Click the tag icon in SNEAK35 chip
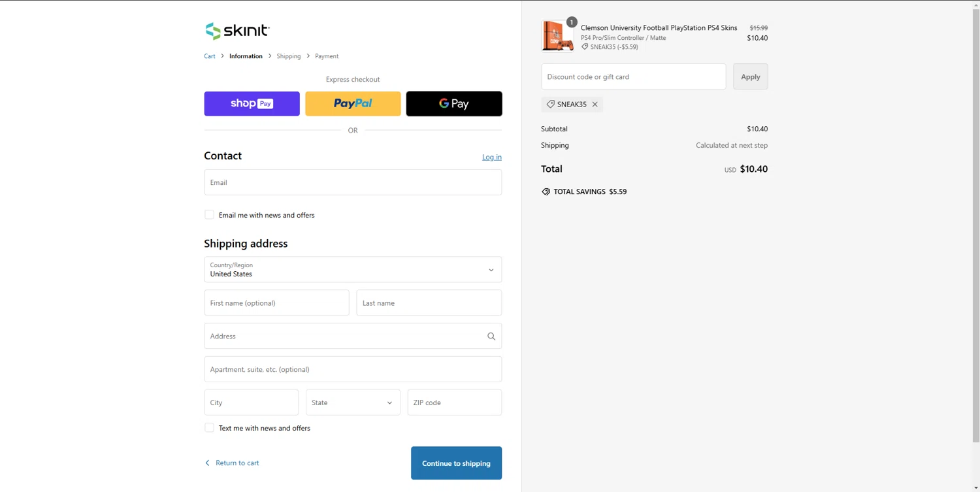 (x=550, y=105)
